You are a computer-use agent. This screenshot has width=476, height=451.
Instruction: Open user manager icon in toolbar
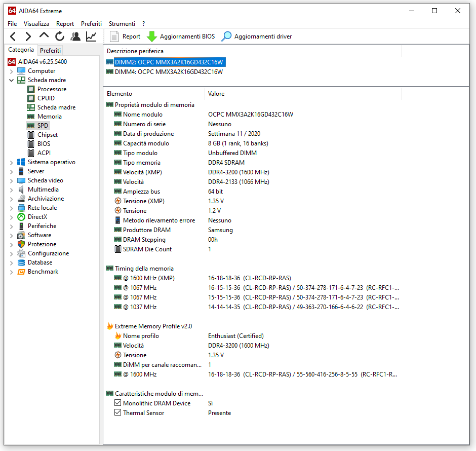coord(75,36)
